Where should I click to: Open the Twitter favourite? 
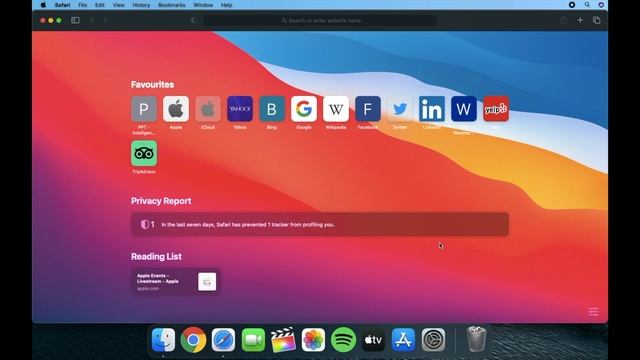point(400,109)
